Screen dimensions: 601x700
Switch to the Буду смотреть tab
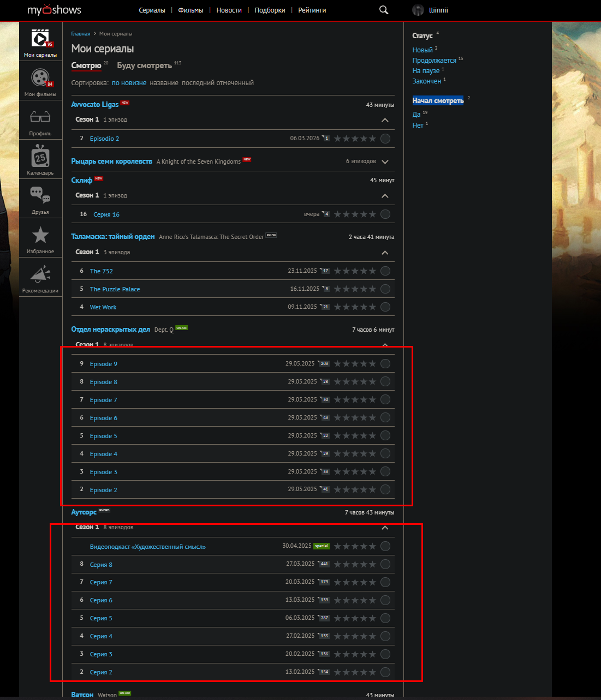(x=144, y=65)
